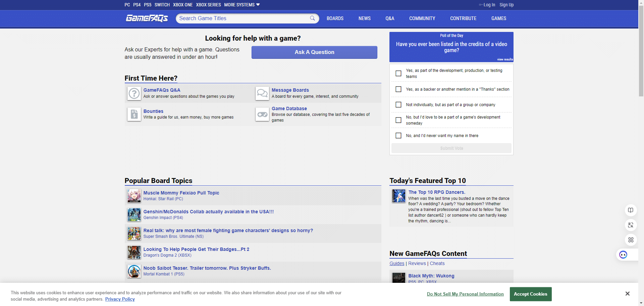Open the Community menu
The width and height of the screenshot is (644, 306).
click(x=422, y=18)
